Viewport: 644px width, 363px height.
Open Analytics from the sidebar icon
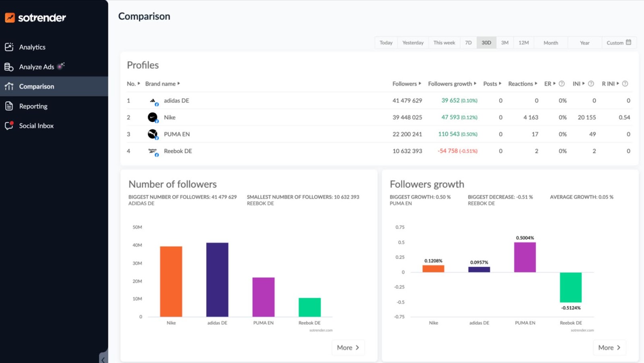[9, 47]
